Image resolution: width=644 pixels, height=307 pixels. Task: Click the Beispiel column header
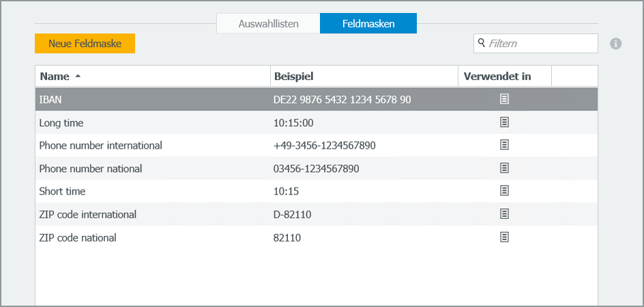click(x=293, y=76)
